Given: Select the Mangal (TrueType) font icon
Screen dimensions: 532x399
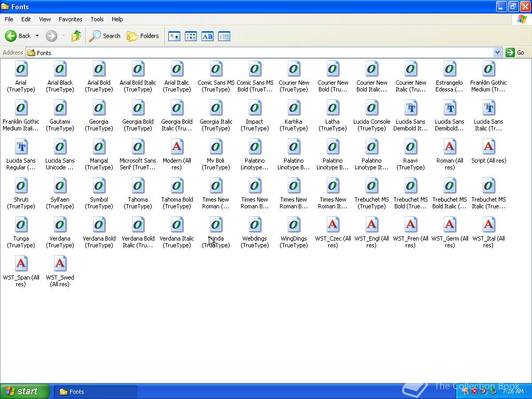Looking at the screenshot, I should tap(99, 147).
